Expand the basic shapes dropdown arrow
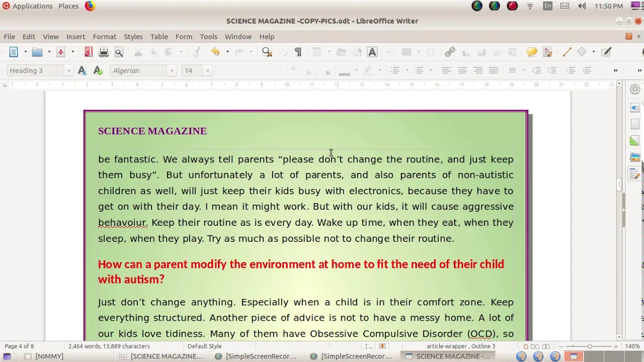 click(593, 52)
